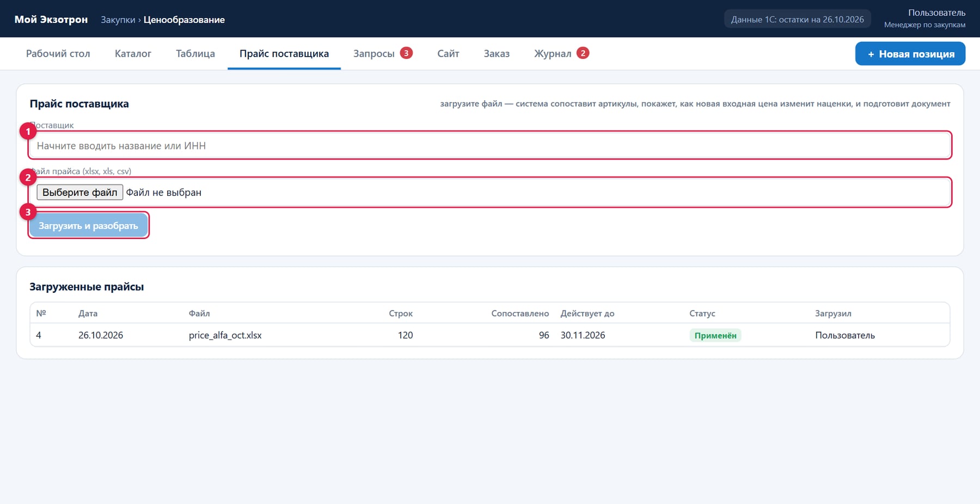This screenshot has height=504, width=980.
Task: Click the Загрузить и разобрать button
Action: coord(88,225)
